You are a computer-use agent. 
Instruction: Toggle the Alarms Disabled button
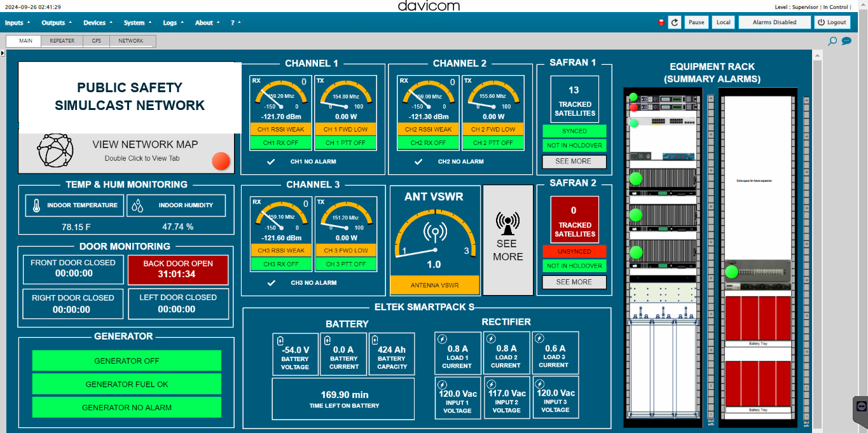point(775,22)
